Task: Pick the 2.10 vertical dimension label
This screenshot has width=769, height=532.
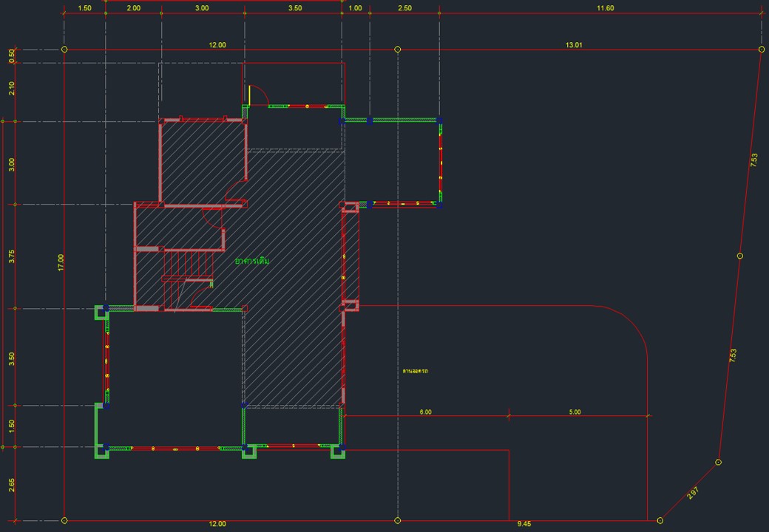Action: pos(11,88)
